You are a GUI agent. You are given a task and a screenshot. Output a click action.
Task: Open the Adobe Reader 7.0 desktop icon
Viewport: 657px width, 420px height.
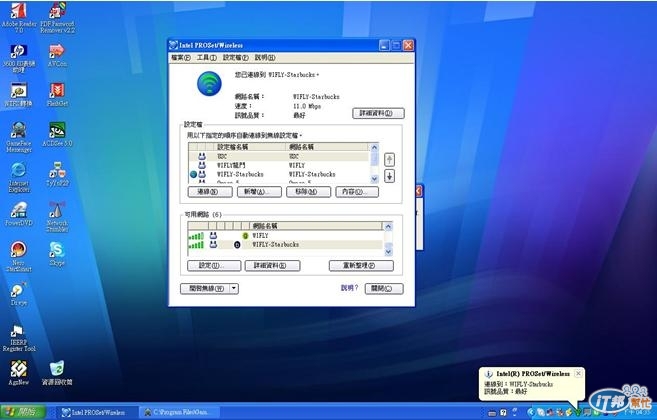[x=18, y=18]
